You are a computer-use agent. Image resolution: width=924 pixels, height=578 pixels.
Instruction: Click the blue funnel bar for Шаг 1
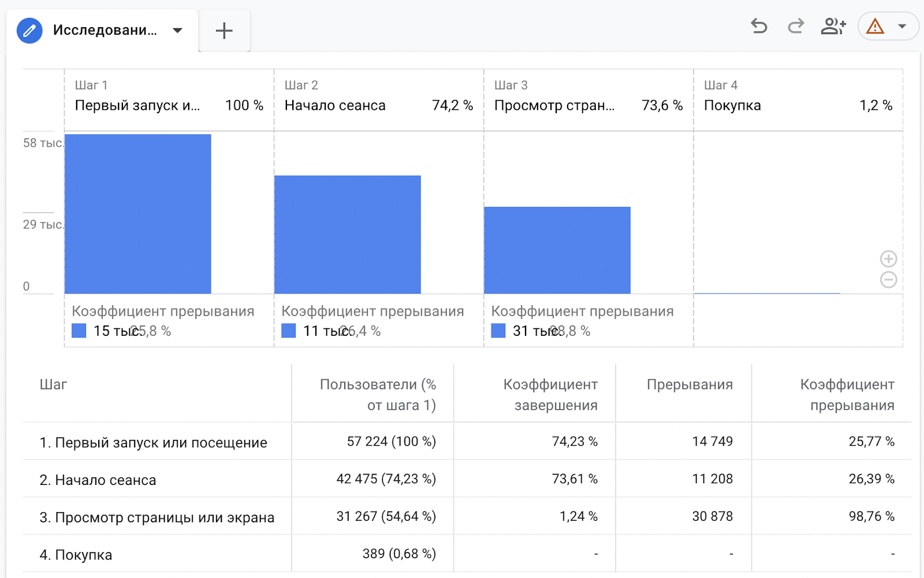[139, 212]
